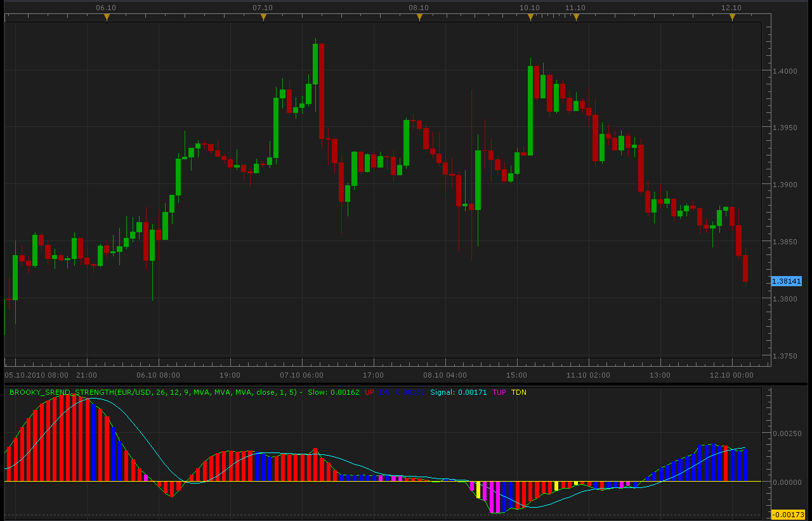Click the Slow: 0.00162 value
Viewport: 812px width, 521px height.
click(334, 392)
